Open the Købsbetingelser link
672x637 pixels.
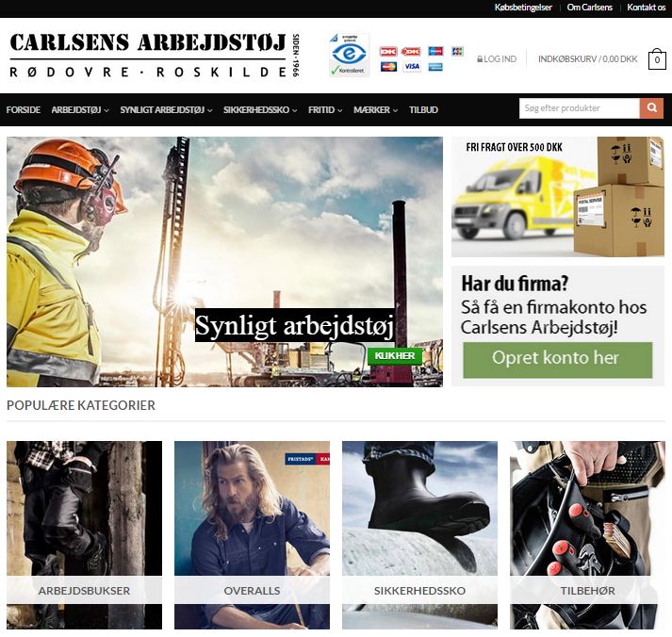[523, 8]
